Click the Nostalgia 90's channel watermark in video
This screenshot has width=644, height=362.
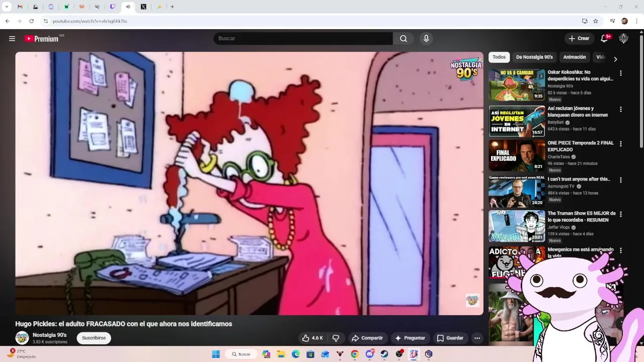click(x=472, y=300)
